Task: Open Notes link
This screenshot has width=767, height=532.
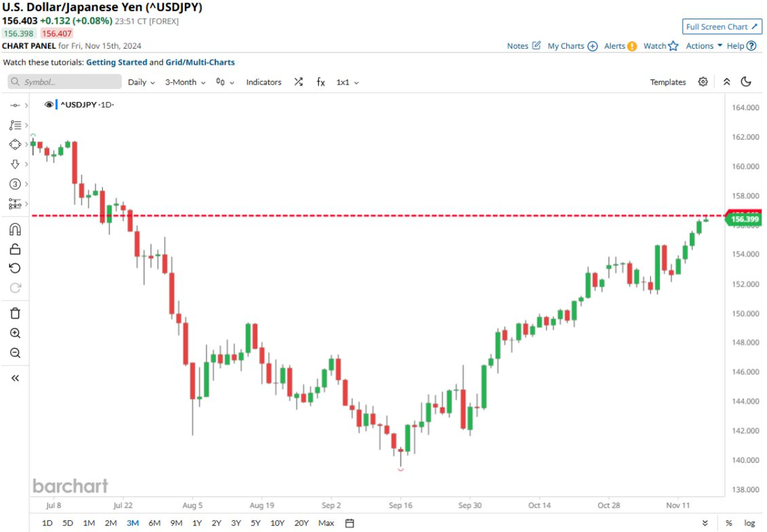Action: 523,46
